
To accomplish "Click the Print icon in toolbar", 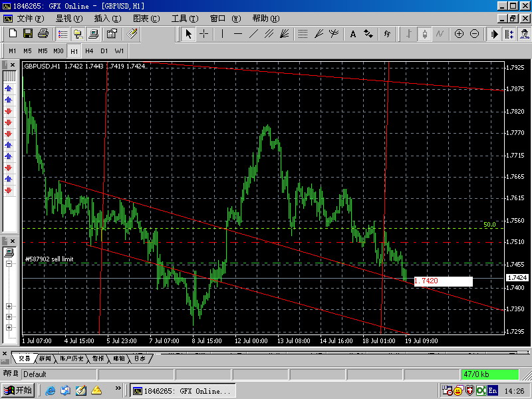I will coord(43,33).
